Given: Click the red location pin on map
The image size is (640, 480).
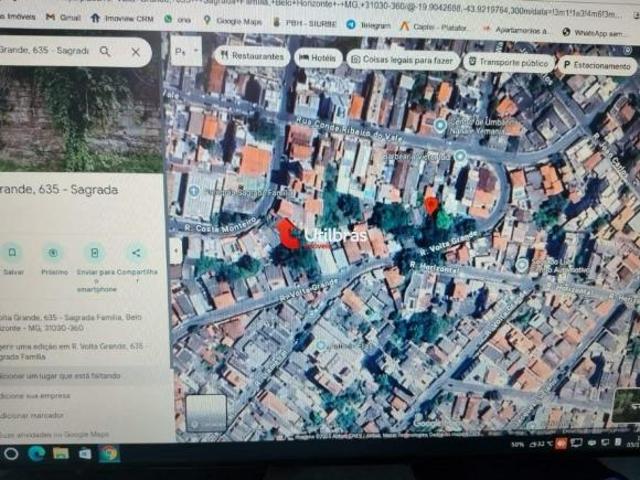Looking at the screenshot, I should coord(432,205).
